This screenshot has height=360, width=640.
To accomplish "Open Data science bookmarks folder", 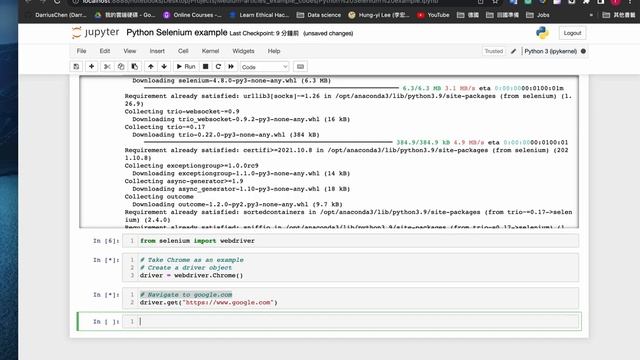I will click(x=319, y=15).
